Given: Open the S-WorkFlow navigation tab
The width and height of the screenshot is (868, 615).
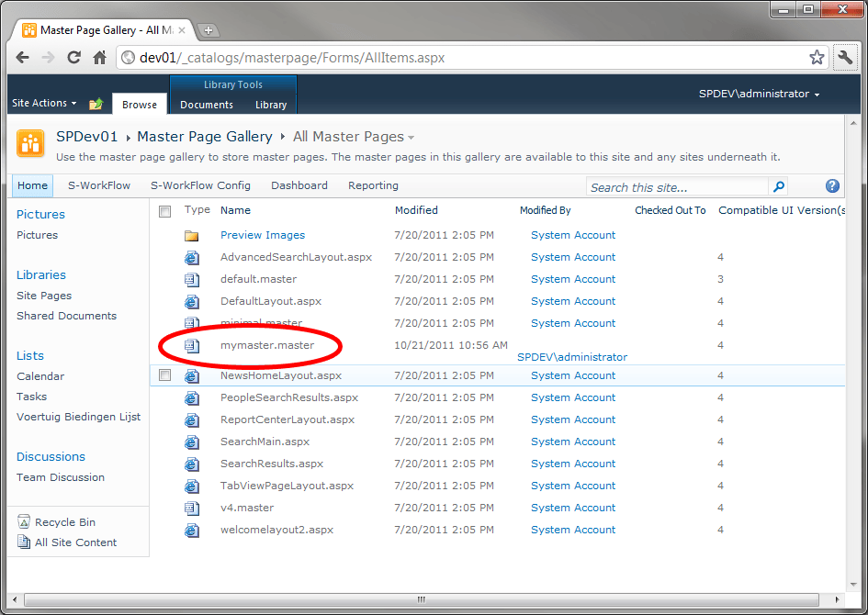Looking at the screenshot, I should click(x=99, y=185).
